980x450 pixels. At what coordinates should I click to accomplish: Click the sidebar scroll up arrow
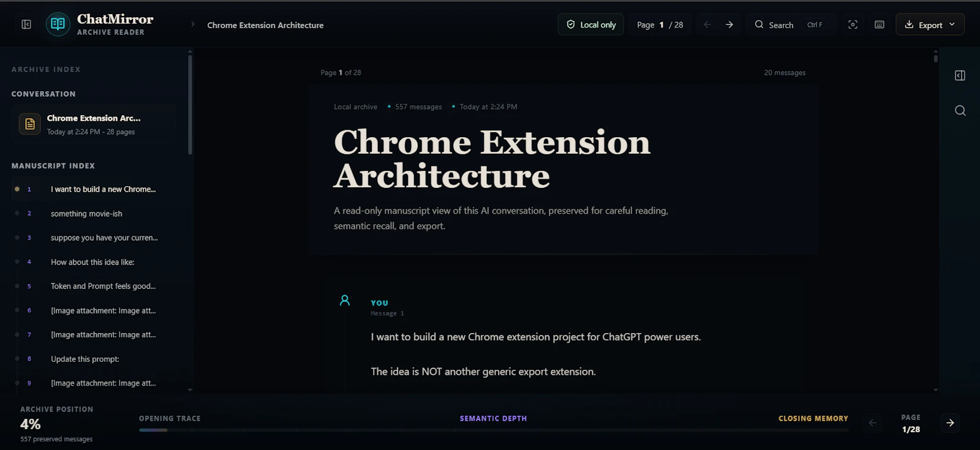pos(190,52)
